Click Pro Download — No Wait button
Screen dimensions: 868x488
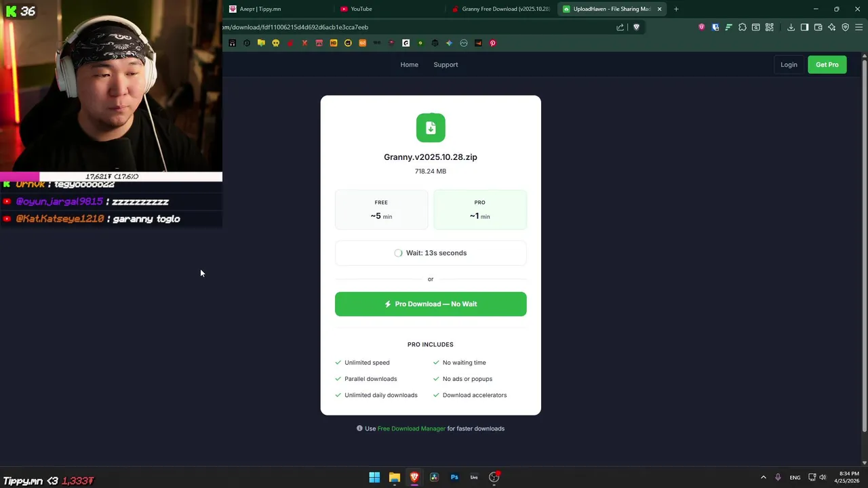click(x=431, y=304)
